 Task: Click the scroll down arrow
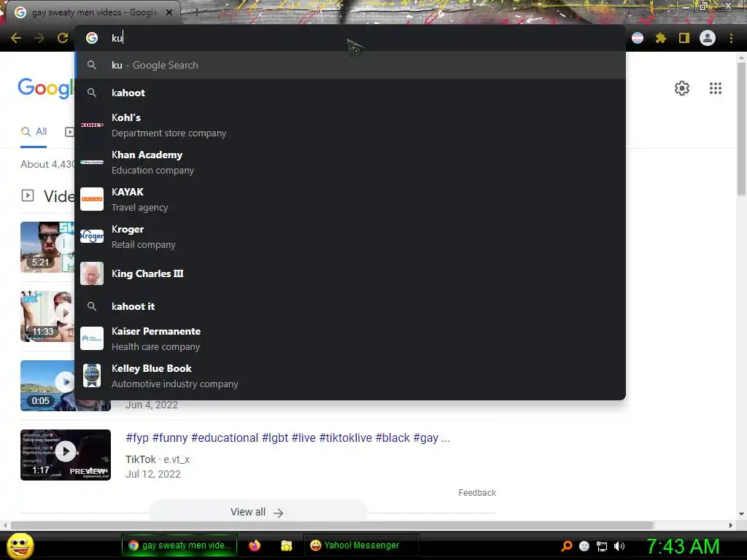click(x=741, y=514)
